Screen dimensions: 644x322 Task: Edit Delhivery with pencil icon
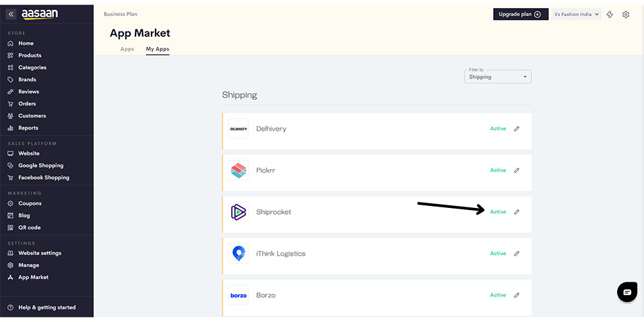[x=517, y=129]
